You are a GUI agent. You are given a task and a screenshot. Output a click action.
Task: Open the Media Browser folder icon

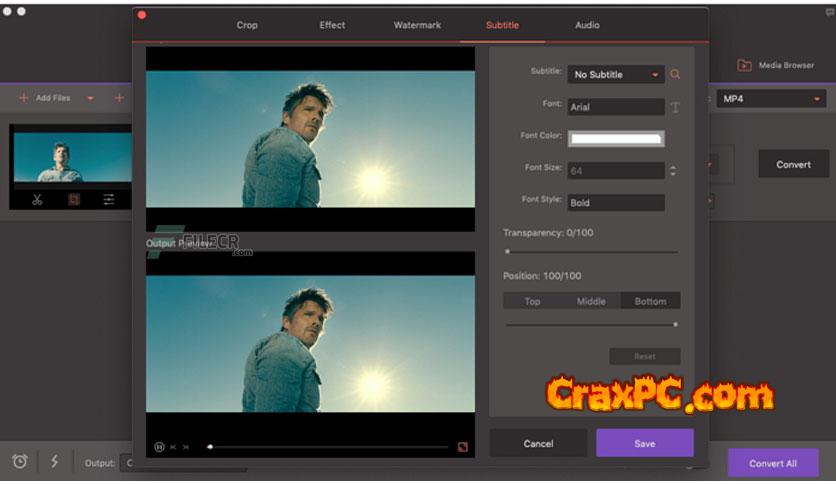coord(744,66)
